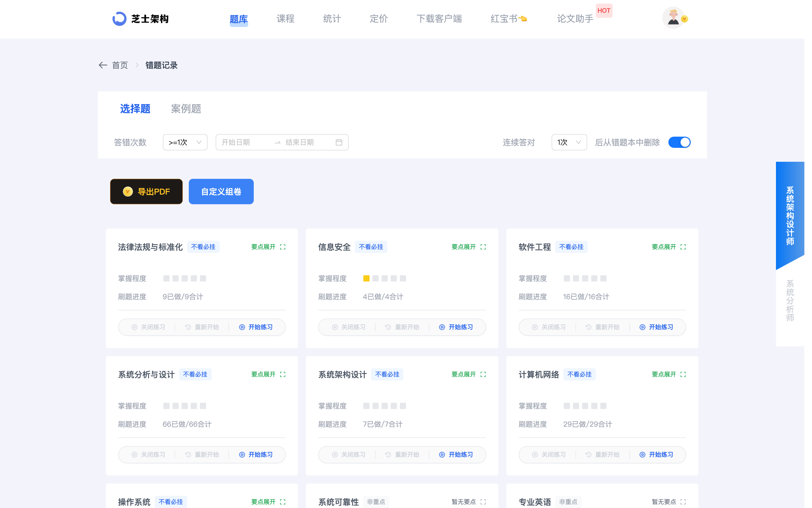The width and height of the screenshot is (812, 508).
Task: Click yellow mastery square on 信息安全 card
Action: click(366, 279)
